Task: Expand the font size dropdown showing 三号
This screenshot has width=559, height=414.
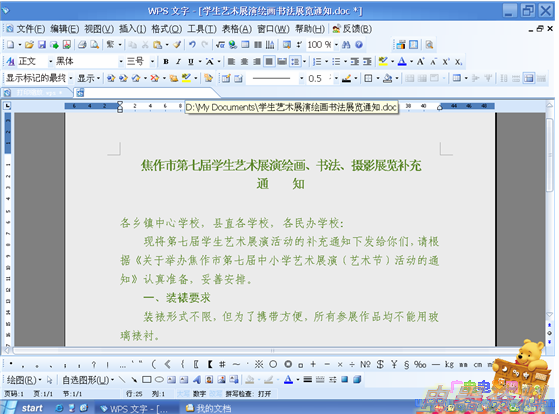Action: click(152, 62)
